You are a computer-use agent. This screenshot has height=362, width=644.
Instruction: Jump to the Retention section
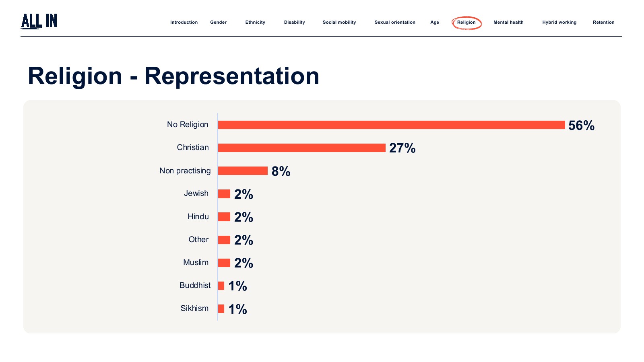pyautogui.click(x=603, y=23)
